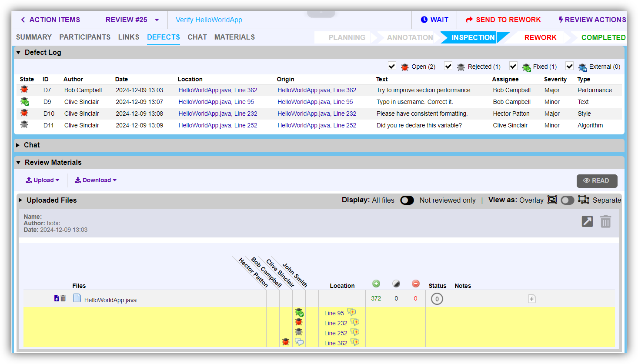This screenshot has width=638, height=364.
Task: Collapse the Defect Log section
Action: click(x=19, y=53)
